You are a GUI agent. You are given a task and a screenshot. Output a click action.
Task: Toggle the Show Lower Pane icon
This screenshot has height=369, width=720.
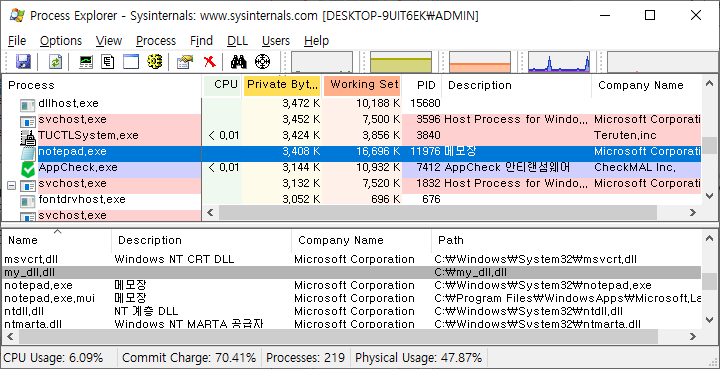coord(131,62)
